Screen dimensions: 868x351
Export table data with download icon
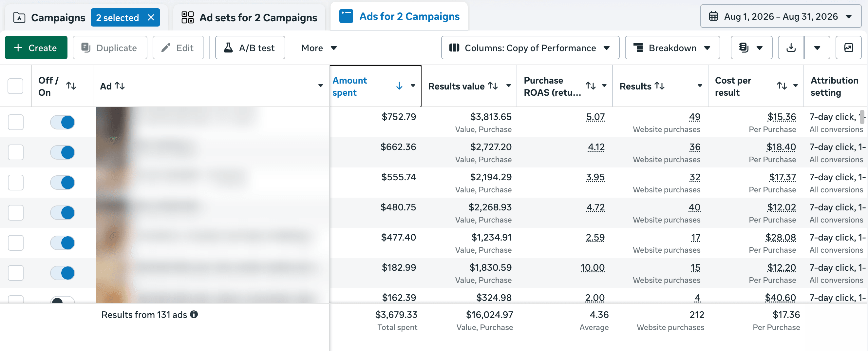click(791, 48)
